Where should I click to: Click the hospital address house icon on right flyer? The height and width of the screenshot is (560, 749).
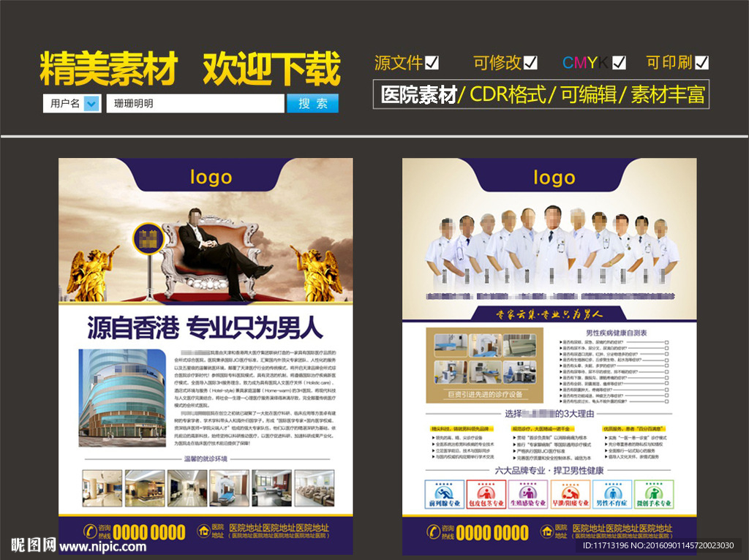tap(547, 531)
